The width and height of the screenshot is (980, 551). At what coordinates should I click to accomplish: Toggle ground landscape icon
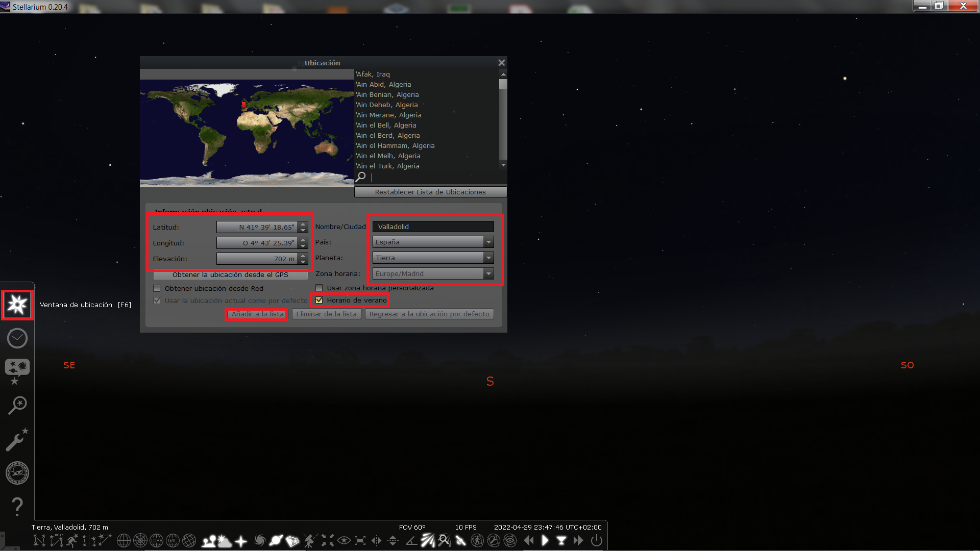(x=208, y=540)
